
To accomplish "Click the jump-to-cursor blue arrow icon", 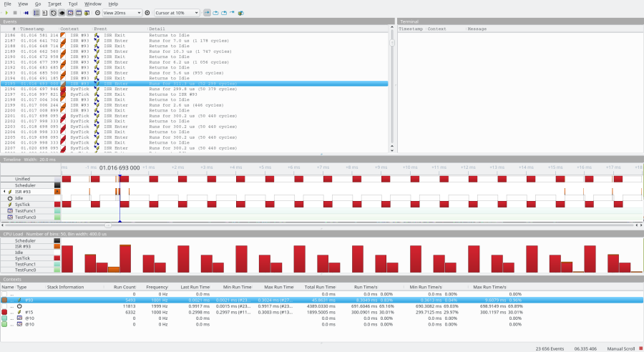I will point(232,13).
